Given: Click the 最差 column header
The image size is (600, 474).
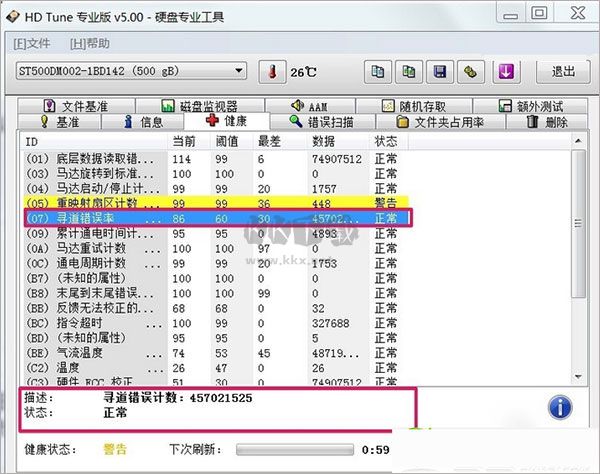Looking at the screenshot, I should point(280,142).
